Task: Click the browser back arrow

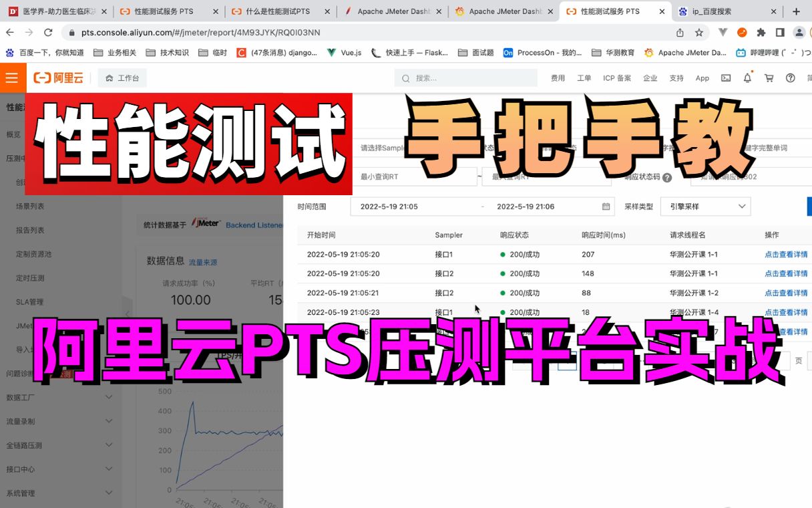Action: pyautogui.click(x=11, y=32)
